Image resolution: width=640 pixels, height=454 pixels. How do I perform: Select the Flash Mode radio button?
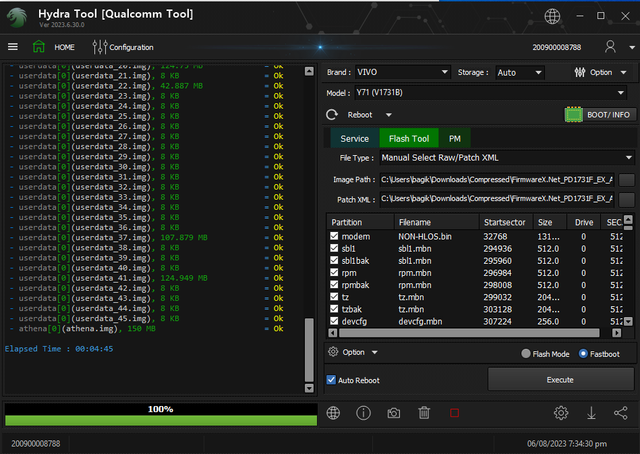click(526, 354)
